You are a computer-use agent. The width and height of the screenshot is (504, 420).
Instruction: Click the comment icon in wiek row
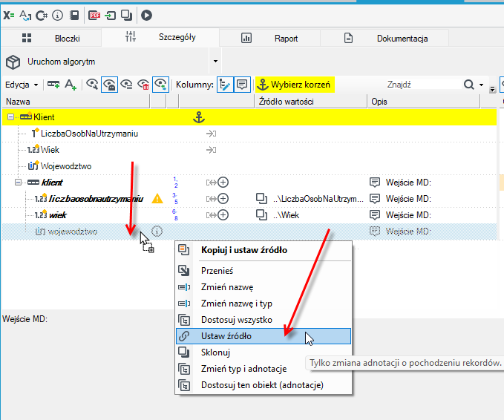tap(374, 215)
